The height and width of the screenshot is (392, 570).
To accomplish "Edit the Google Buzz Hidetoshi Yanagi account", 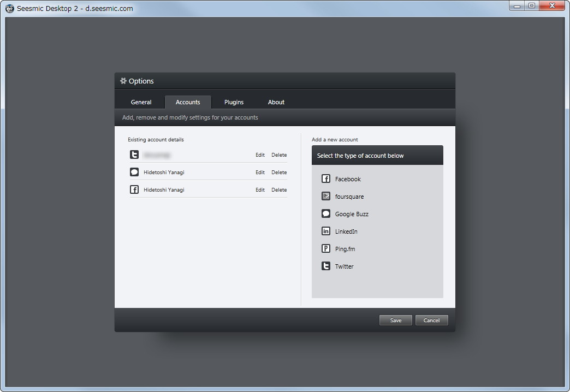I will [x=260, y=173].
